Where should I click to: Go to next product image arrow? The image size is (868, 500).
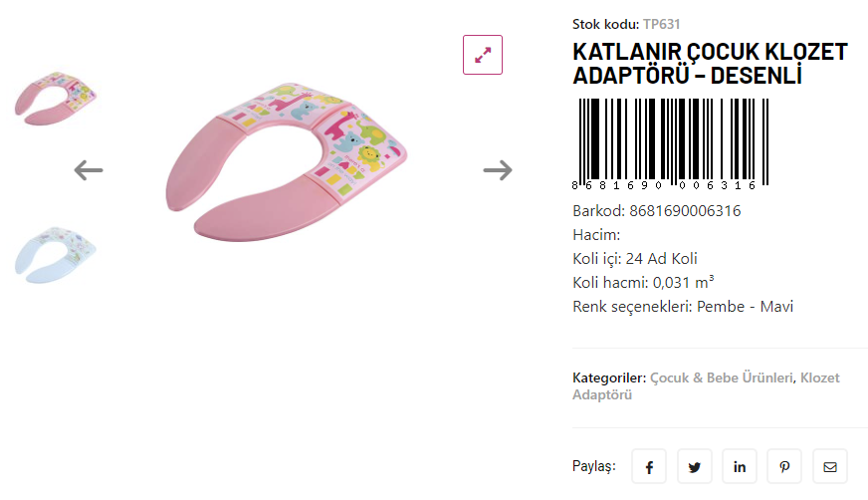(498, 170)
